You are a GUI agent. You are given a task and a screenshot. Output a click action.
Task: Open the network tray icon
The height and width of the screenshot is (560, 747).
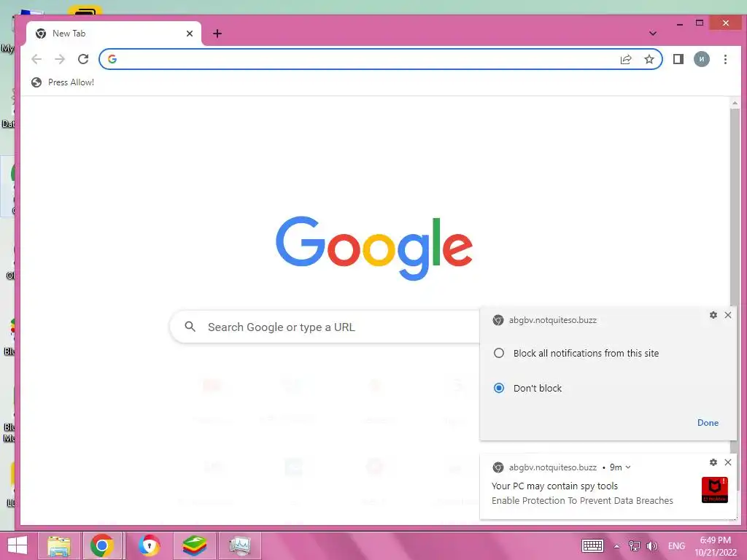click(634, 545)
